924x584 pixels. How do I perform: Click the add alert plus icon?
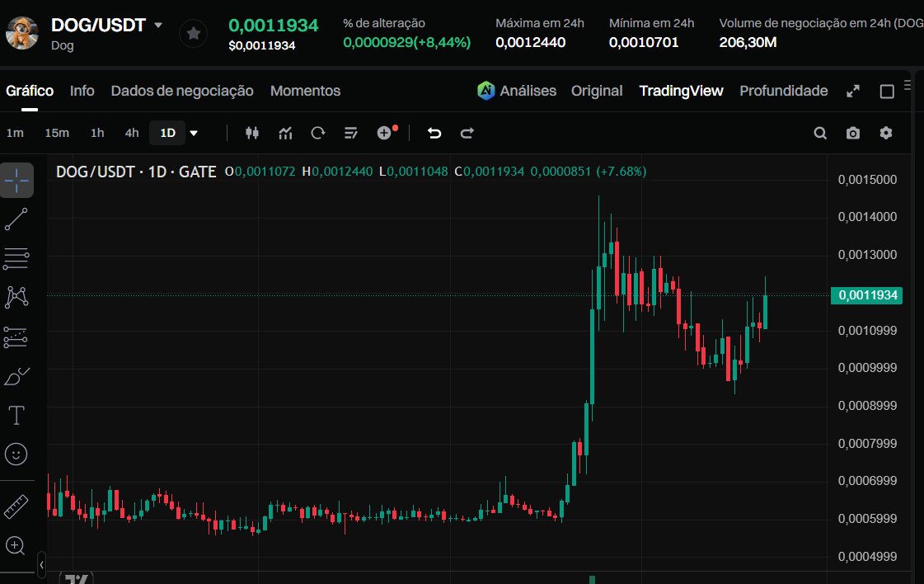click(x=385, y=134)
